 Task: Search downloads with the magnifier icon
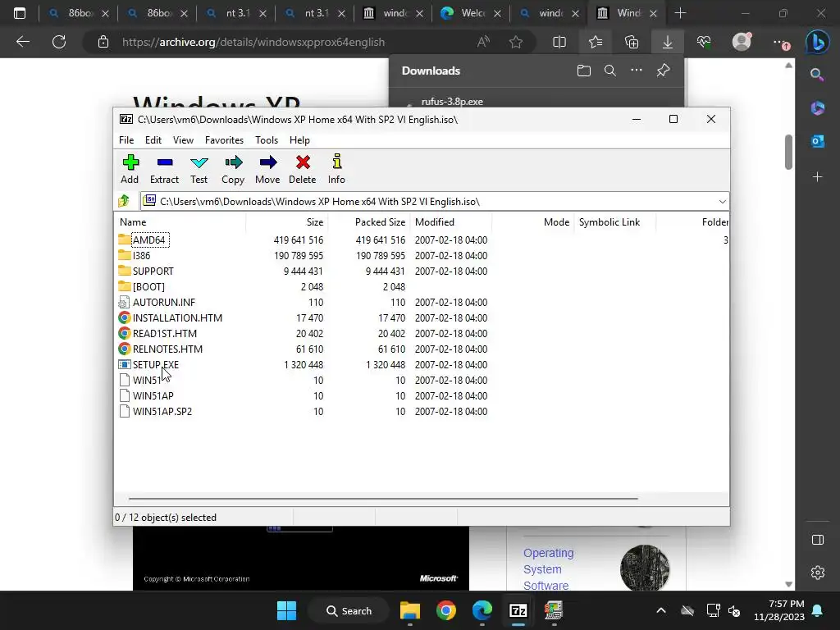(609, 71)
